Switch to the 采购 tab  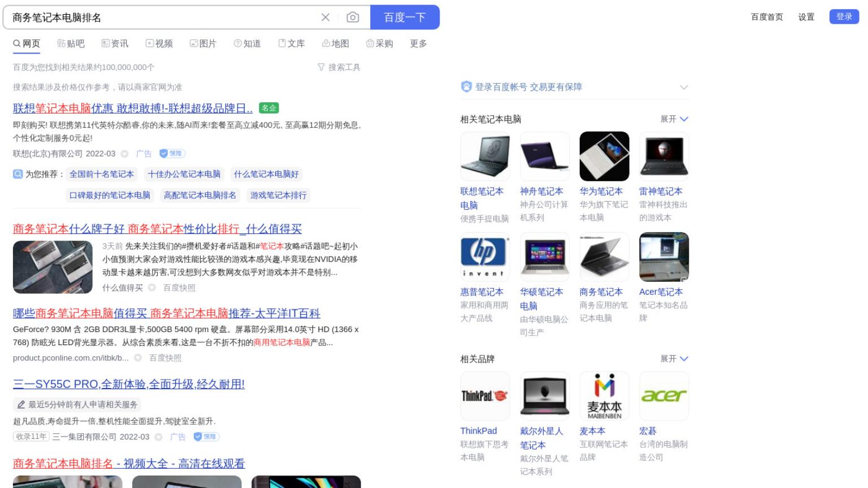pos(379,43)
